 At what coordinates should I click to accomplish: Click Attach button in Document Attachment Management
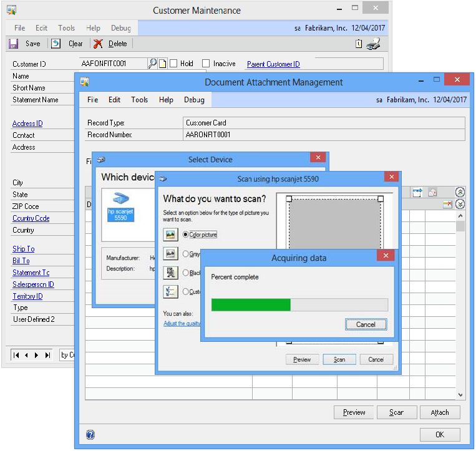coord(440,412)
